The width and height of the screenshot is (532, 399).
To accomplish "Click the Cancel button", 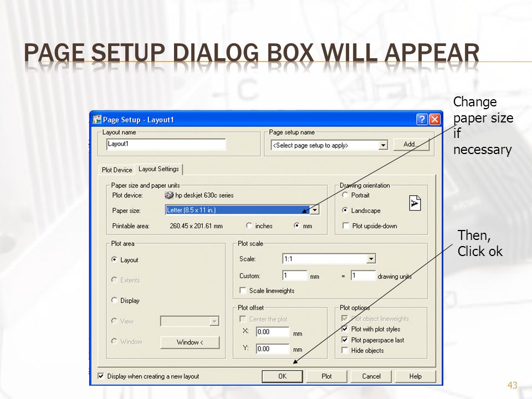I will (x=371, y=376).
